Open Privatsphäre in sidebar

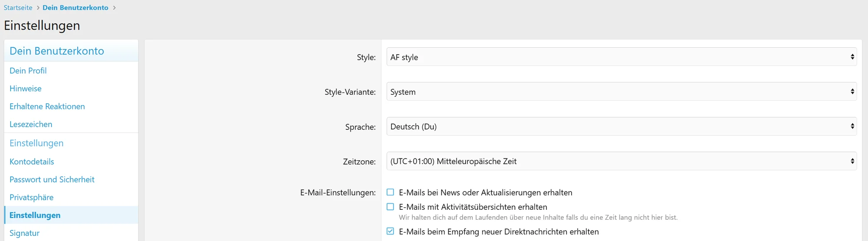(x=71, y=197)
